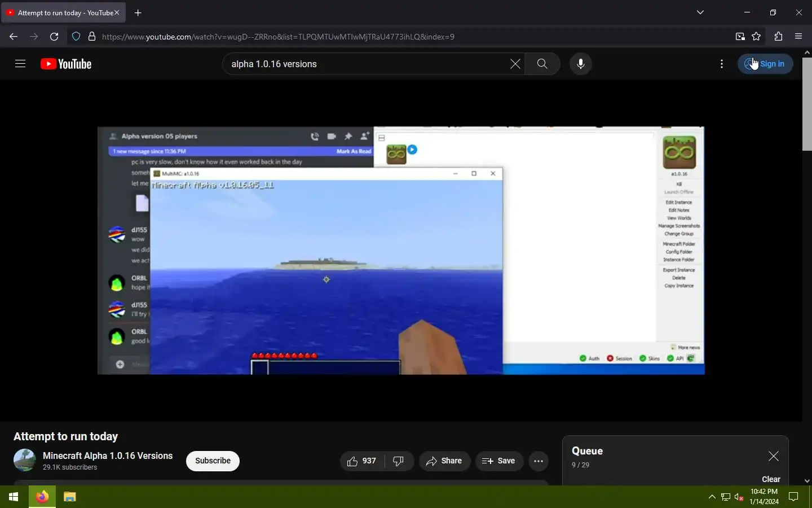Open a new browser tab
This screenshot has width=812, height=508.
click(138, 12)
